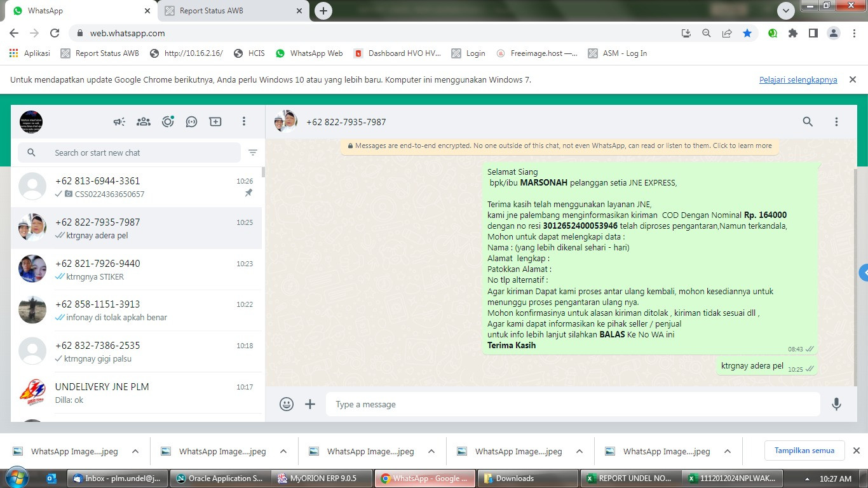The width and height of the screenshot is (868, 488).
Task: Click the end-to-end encryption notice
Action: [x=559, y=146]
